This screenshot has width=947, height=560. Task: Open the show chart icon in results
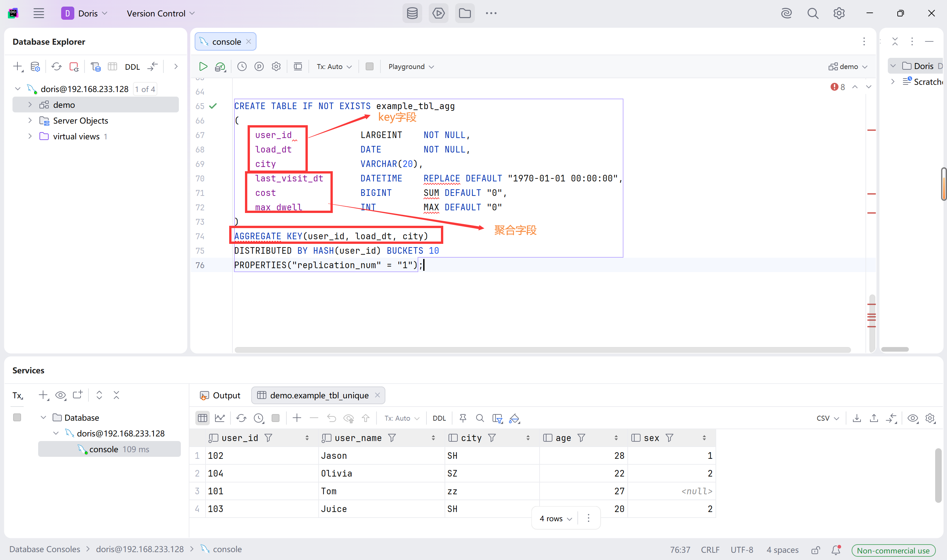220,418
